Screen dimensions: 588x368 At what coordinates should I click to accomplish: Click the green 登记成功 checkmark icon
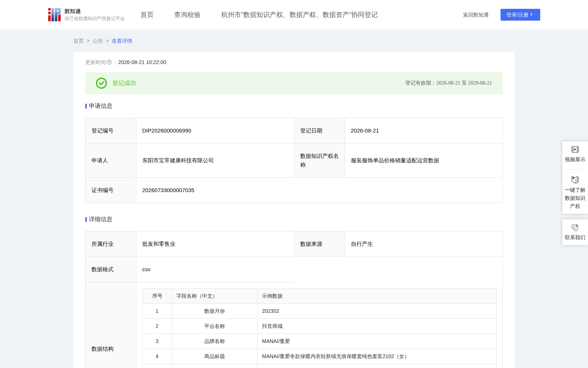[x=101, y=83]
